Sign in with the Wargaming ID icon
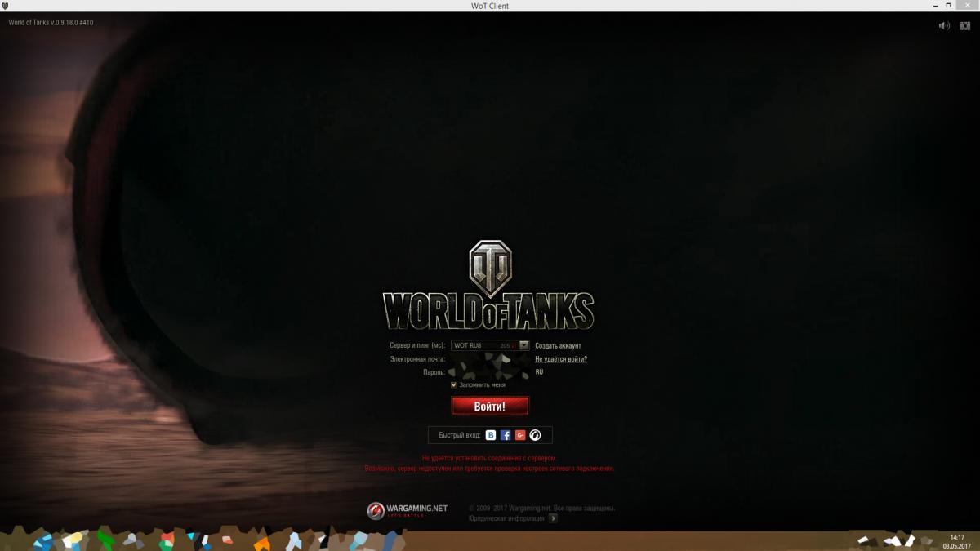This screenshot has width=980, height=551. click(x=535, y=435)
